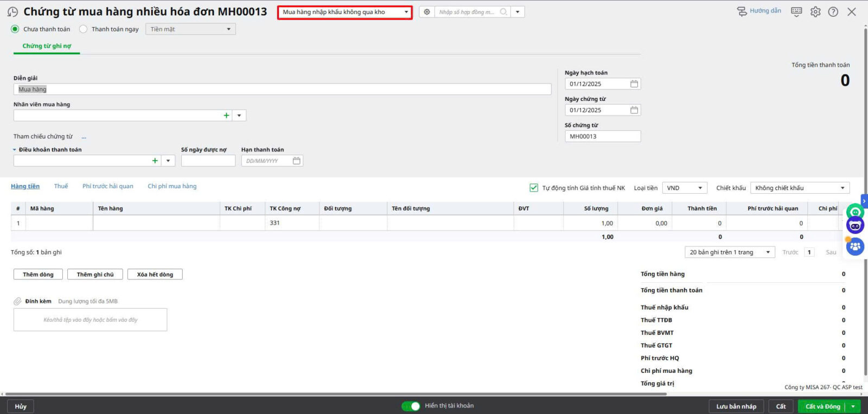Switch to Phí trước hải quan tab

(x=107, y=186)
